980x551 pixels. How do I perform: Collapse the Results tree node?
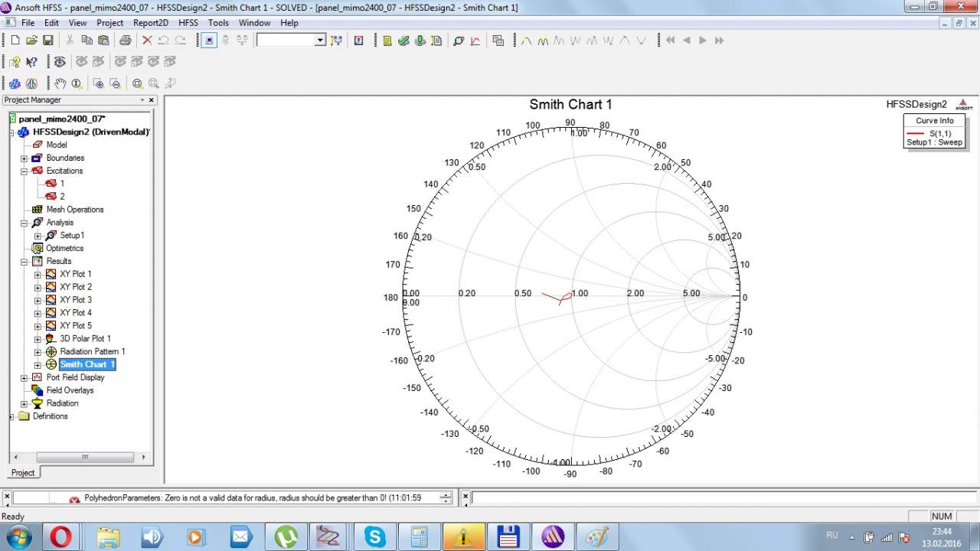24,262
